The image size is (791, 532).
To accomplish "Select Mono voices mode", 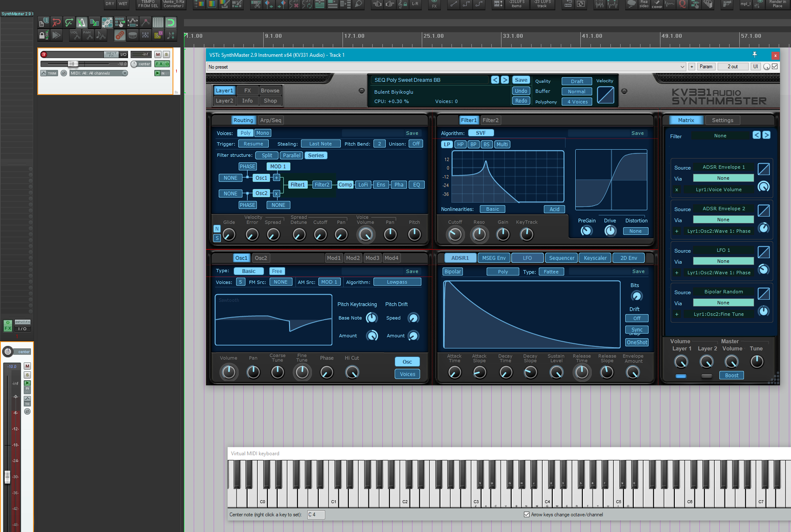I will point(263,133).
